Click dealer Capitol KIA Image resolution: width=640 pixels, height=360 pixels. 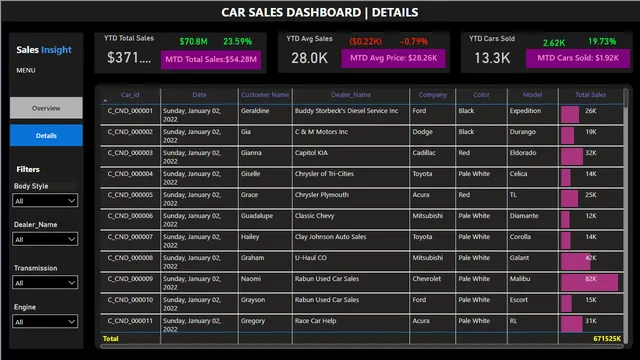click(311, 153)
